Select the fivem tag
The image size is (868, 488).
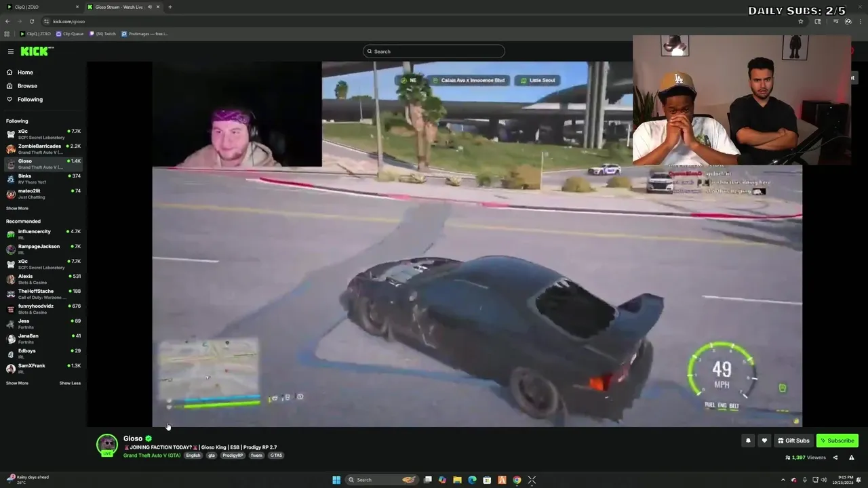tap(256, 455)
